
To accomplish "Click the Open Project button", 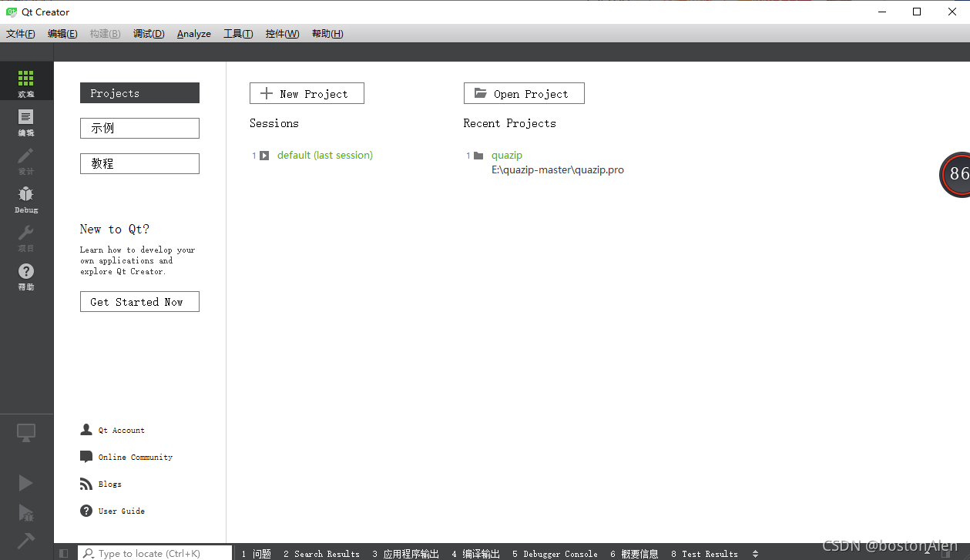I will [x=524, y=93].
